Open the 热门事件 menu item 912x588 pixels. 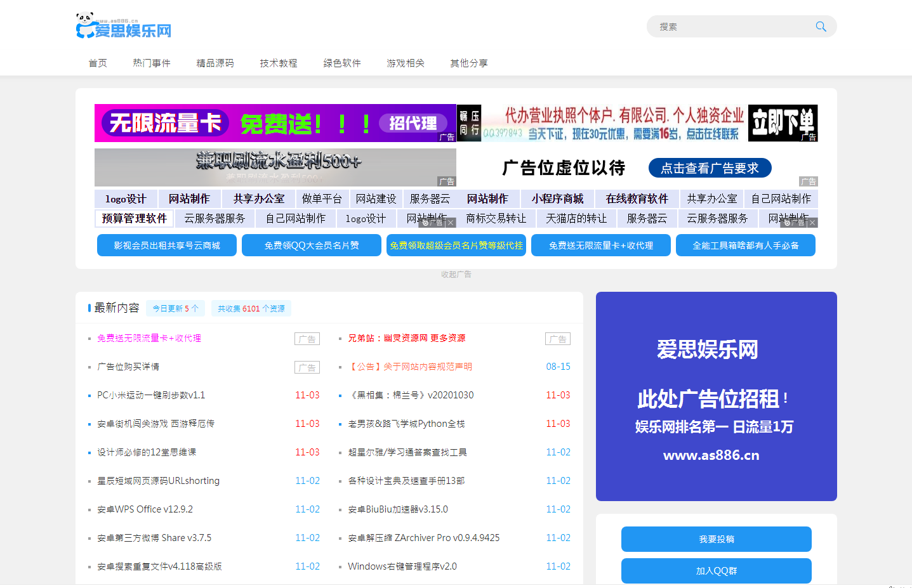(x=151, y=63)
